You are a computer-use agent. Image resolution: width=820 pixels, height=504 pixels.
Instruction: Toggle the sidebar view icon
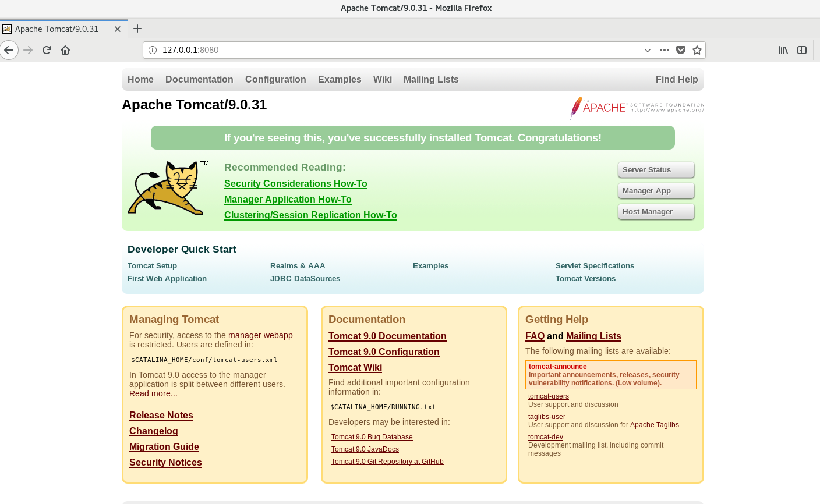pos(802,50)
